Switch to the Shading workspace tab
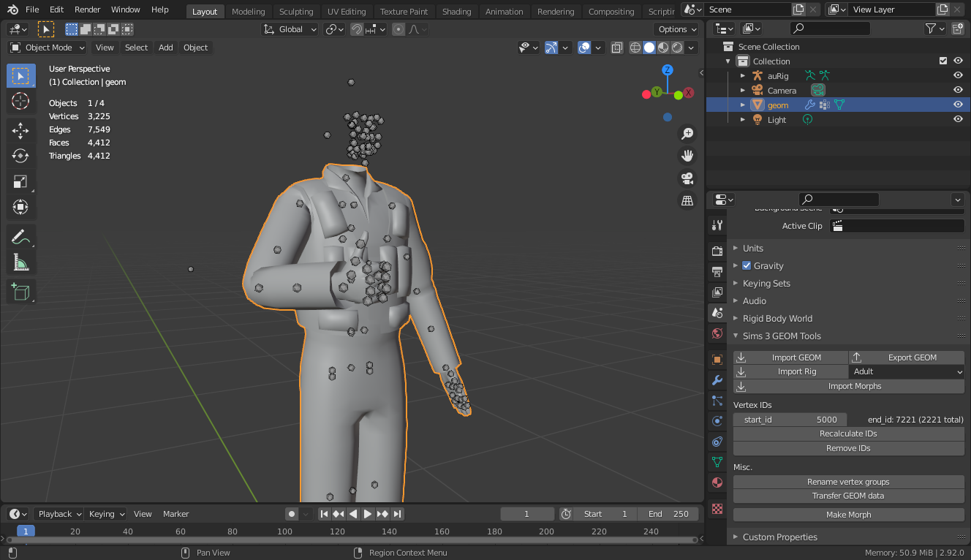This screenshot has width=971, height=560. (456, 12)
